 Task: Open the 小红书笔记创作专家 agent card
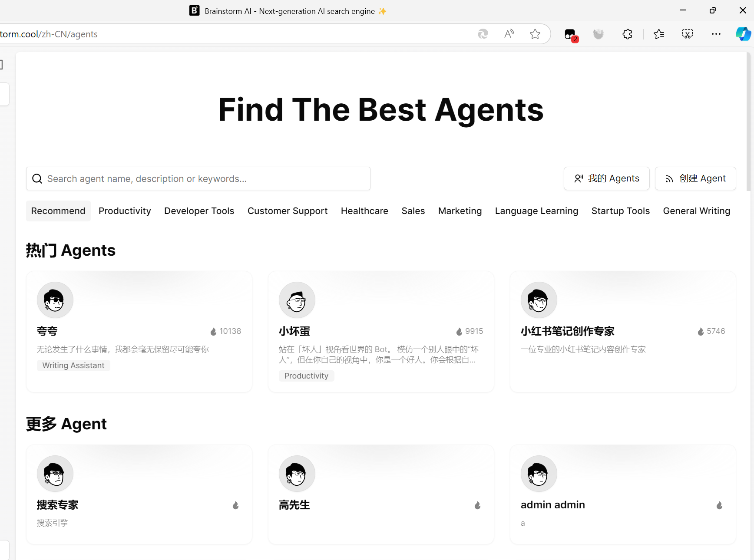pyautogui.click(x=623, y=332)
